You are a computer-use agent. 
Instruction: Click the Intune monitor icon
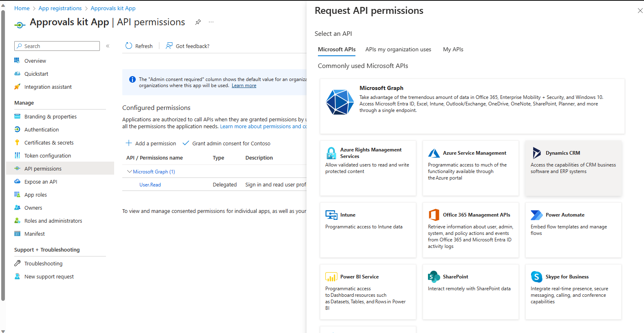pos(331,215)
